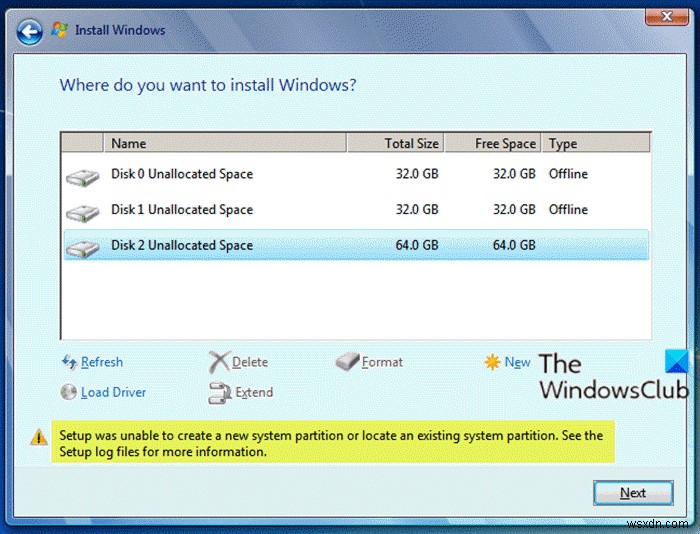
Task: Click the Format drive icon
Action: pos(347,361)
